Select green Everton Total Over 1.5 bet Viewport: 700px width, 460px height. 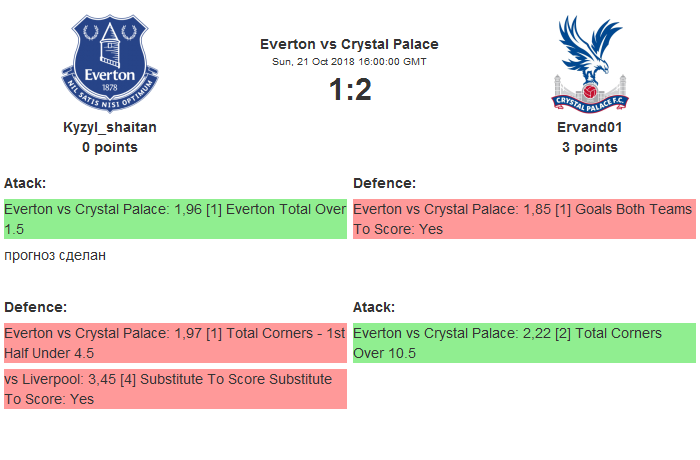click(x=175, y=219)
